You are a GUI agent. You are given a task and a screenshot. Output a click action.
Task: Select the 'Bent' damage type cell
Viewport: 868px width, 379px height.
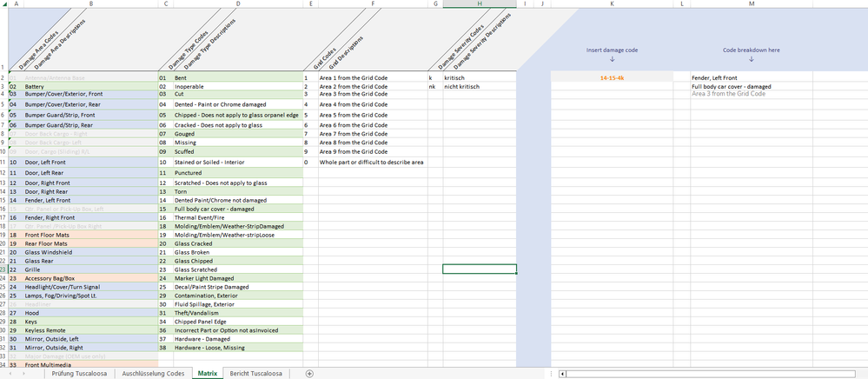pos(238,78)
